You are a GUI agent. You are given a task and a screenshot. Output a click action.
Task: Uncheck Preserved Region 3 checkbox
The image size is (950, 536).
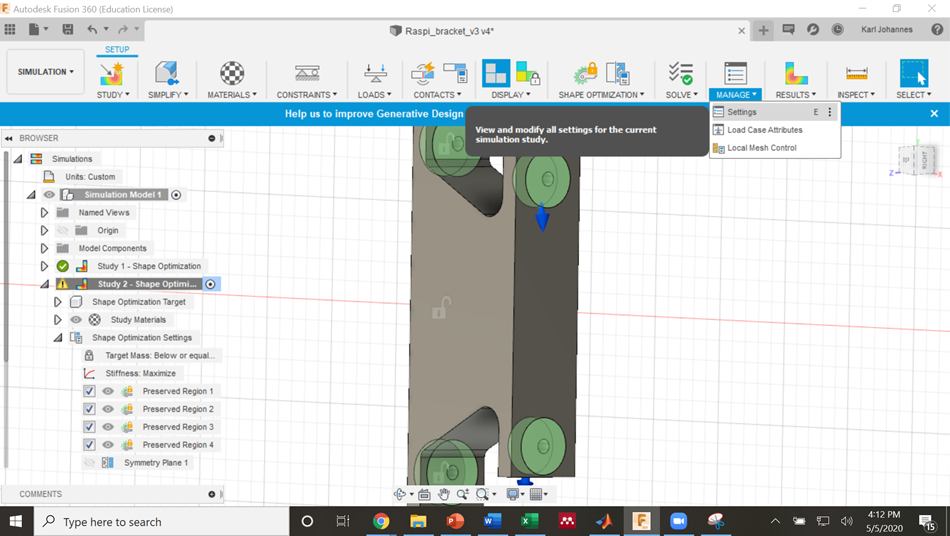point(89,427)
